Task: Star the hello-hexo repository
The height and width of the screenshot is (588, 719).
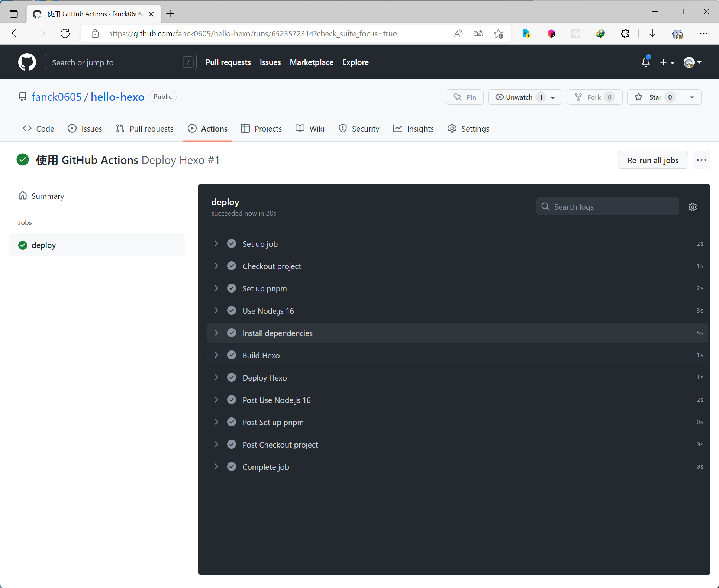Action: point(655,97)
